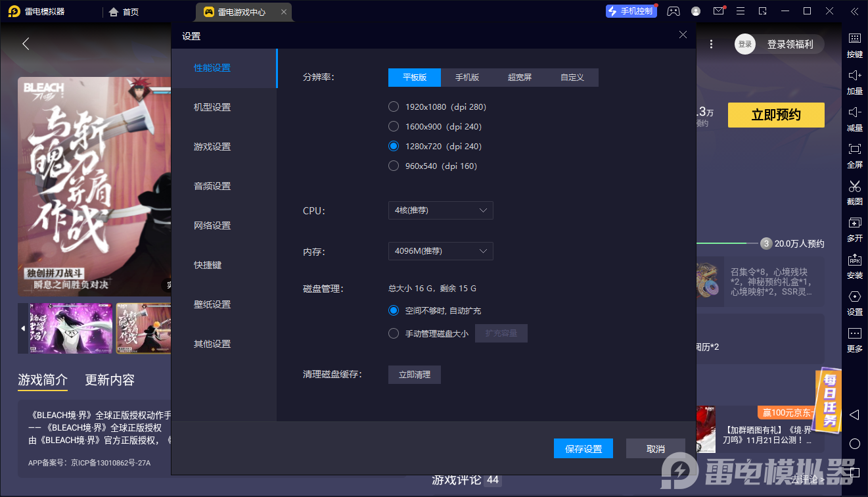Open the mail notification icon with red dot

tap(718, 11)
